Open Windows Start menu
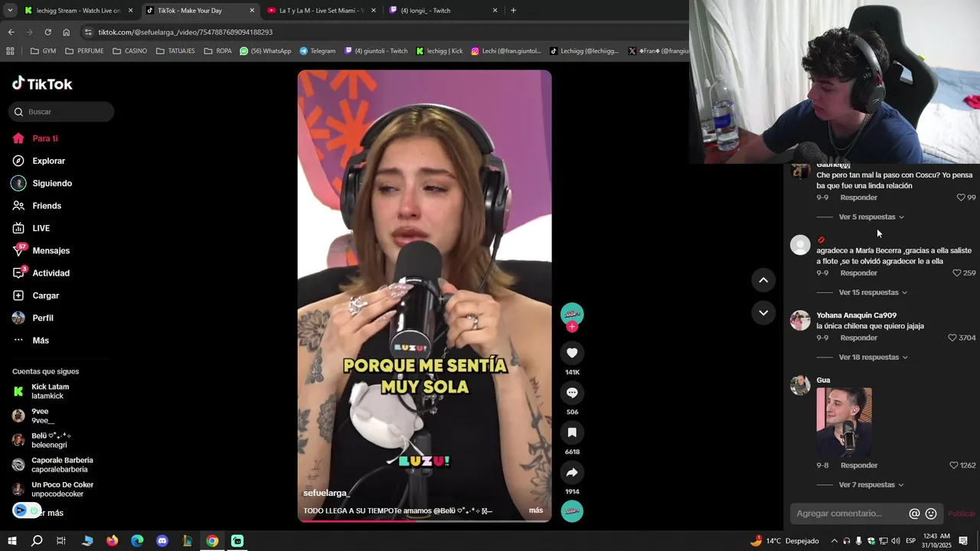 click(x=11, y=541)
